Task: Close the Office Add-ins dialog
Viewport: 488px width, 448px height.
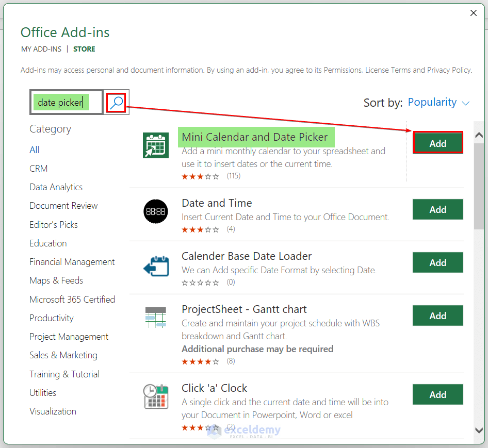Action: [474, 13]
